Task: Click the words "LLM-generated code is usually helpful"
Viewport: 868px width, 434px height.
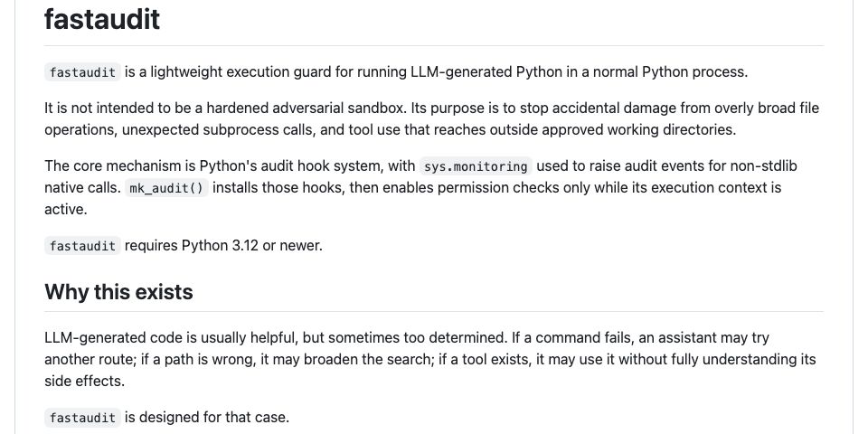Action: point(173,337)
